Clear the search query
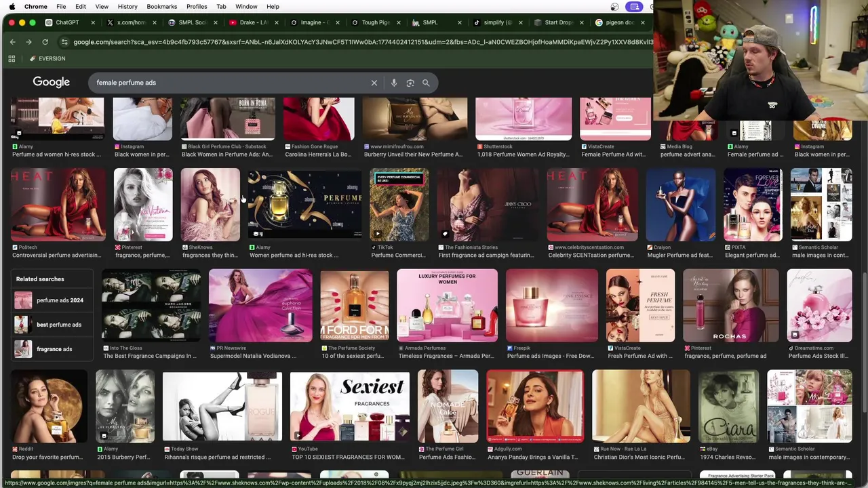 tap(374, 83)
